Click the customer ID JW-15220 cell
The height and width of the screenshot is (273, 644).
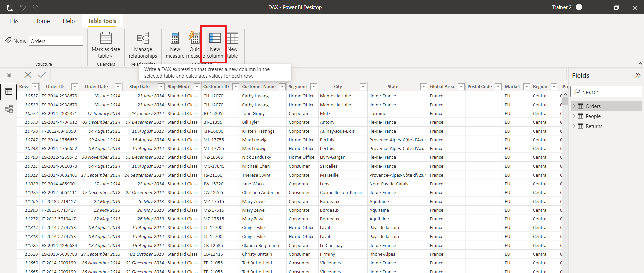(x=221, y=184)
